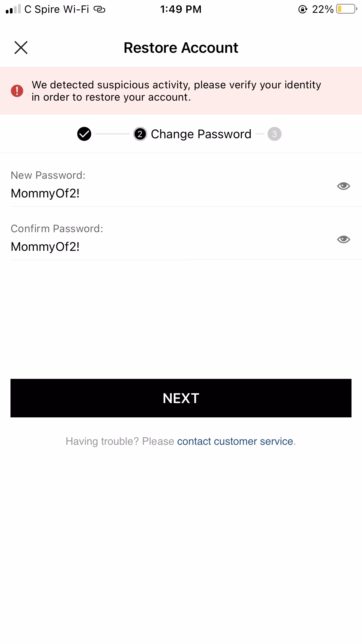Tap the battery icon in status bar
This screenshot has height=644, width=362.
[346, 9]
